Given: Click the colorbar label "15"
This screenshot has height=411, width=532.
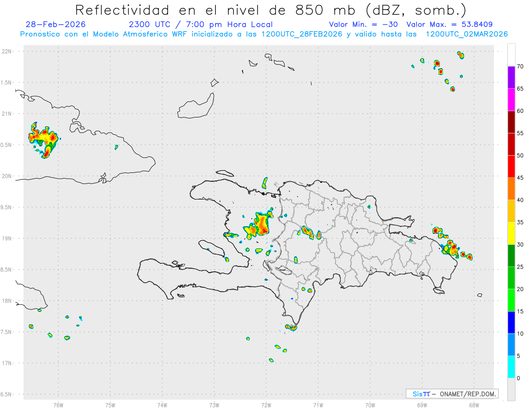Looking at the screenshot, I should click(520, 311).
